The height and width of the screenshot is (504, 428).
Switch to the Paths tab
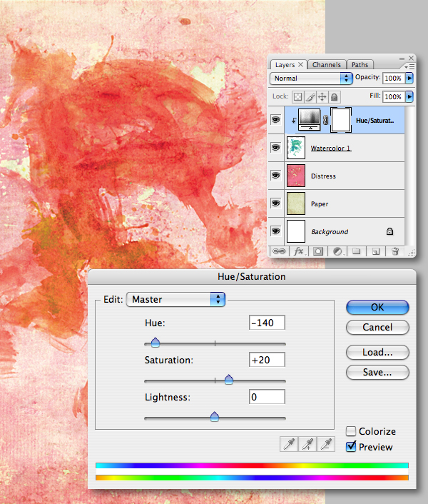click(360, 65)
